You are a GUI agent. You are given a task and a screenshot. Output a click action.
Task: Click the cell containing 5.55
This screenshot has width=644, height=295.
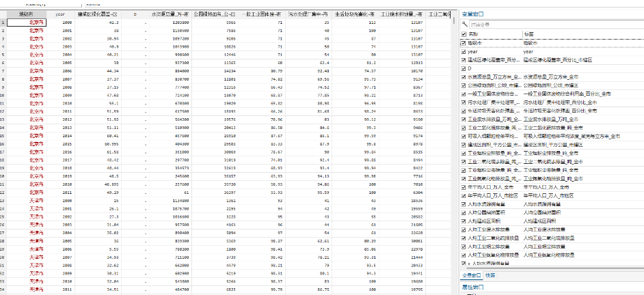click(x=98, y=249)
